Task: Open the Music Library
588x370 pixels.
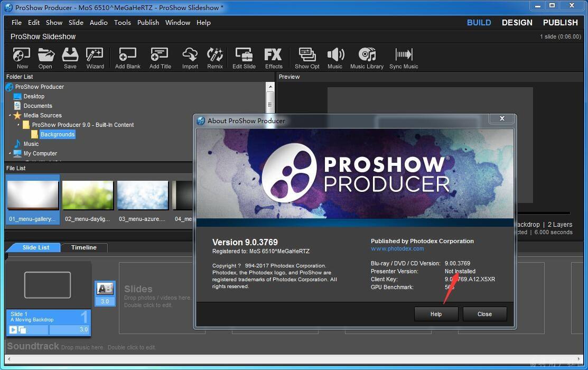Action: click(x=367, y=58)
